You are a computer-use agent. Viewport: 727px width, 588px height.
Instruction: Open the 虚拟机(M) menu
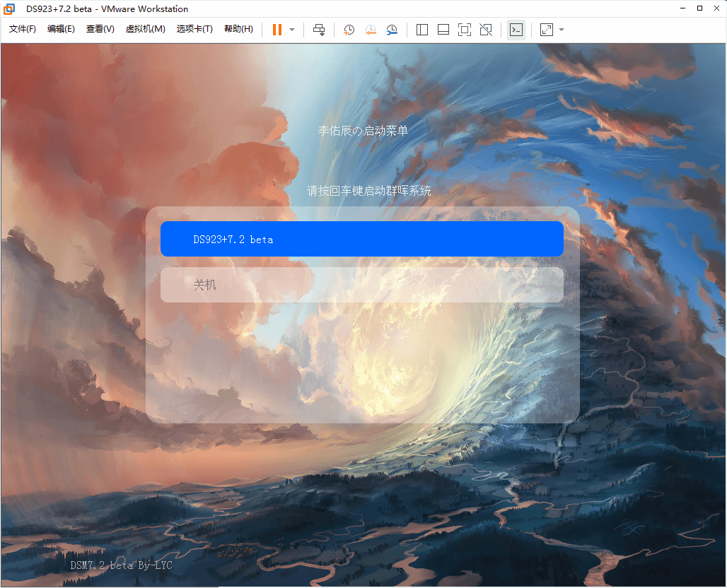(x=145, y=29)
